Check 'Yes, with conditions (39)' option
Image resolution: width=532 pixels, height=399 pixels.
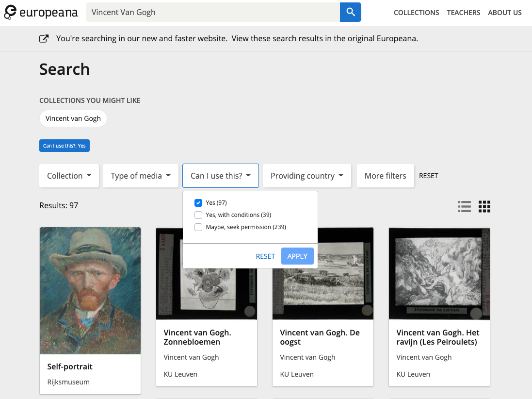tap(198, 215)
